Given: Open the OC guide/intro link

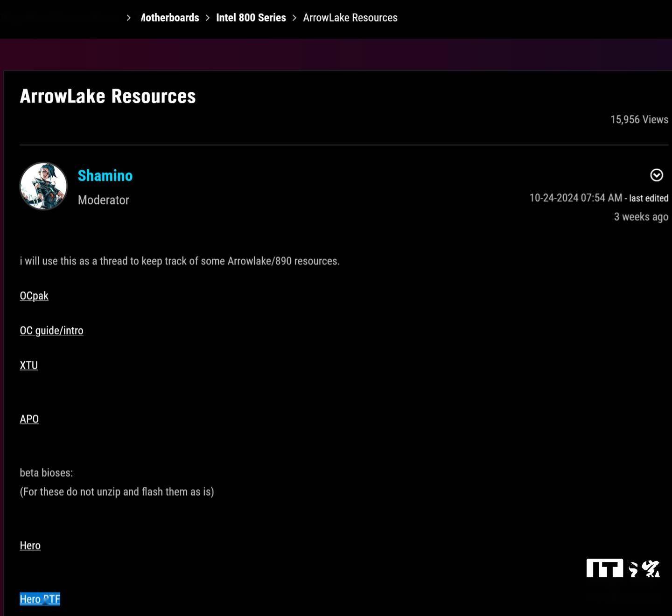Looking at the screenshot, I should [51, 331].
